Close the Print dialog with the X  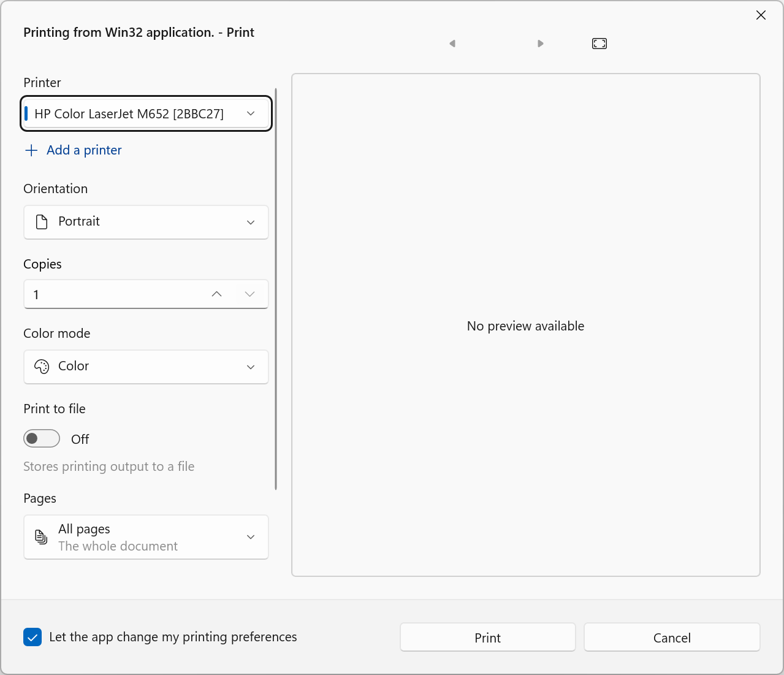click(x=761, y=15)
